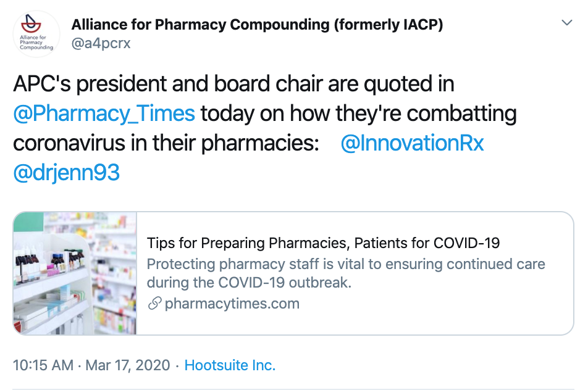
Task: Open the Alliance for Pharmacy Compounding display name
Action: coord(201,25)
